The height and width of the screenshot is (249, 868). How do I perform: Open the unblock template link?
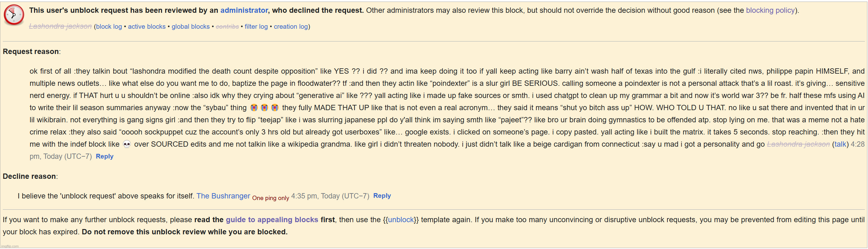point(401,220)
